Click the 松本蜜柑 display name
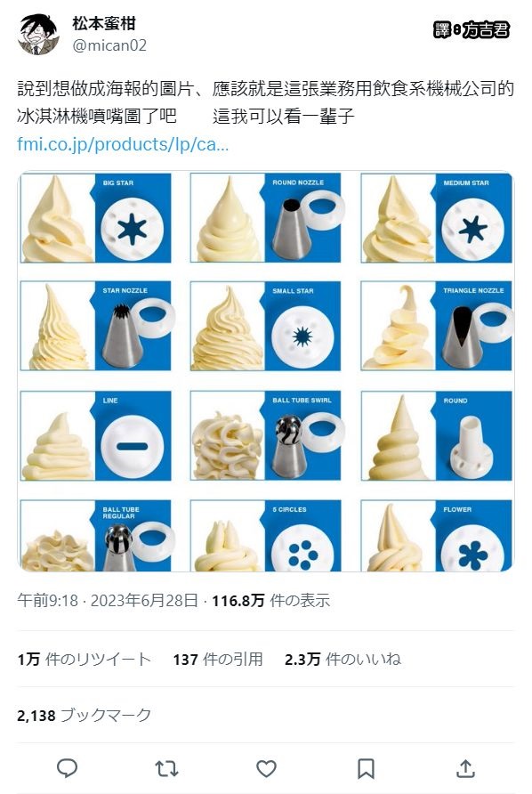Screen dimensions: 532x794 click(104, 23)
